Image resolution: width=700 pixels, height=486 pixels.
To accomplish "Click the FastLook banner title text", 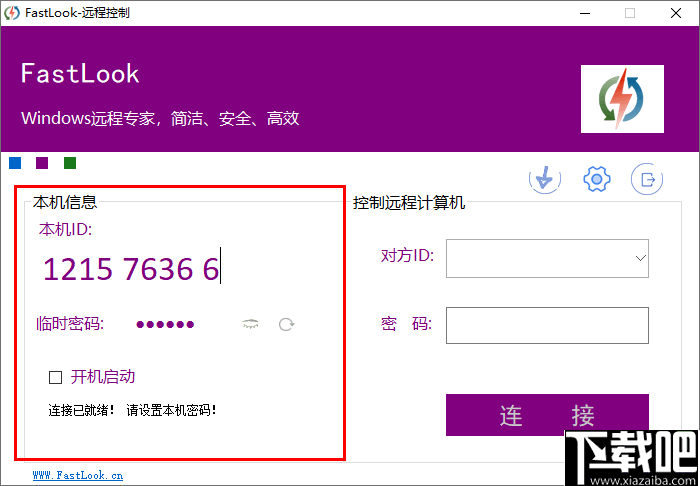I will coord(80,74).
